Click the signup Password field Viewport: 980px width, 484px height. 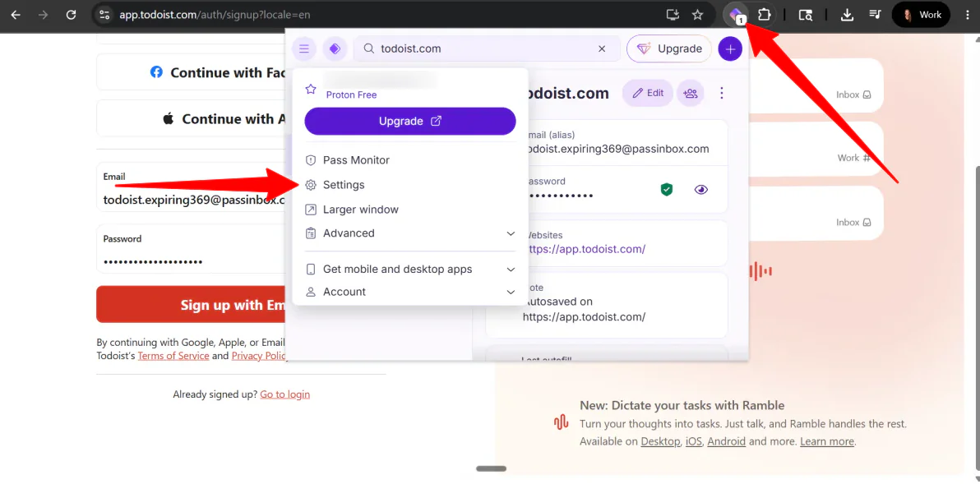tap(192, 250)
